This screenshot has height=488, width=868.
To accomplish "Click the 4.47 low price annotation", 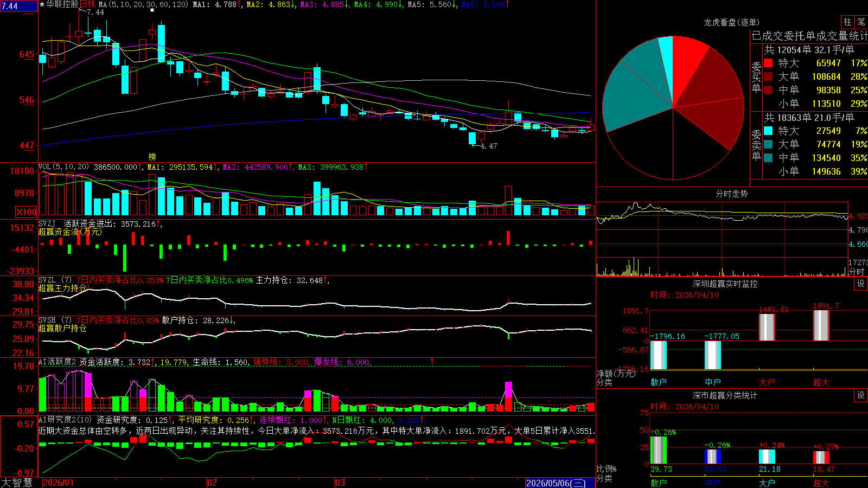I will click(x=488, y=146).
